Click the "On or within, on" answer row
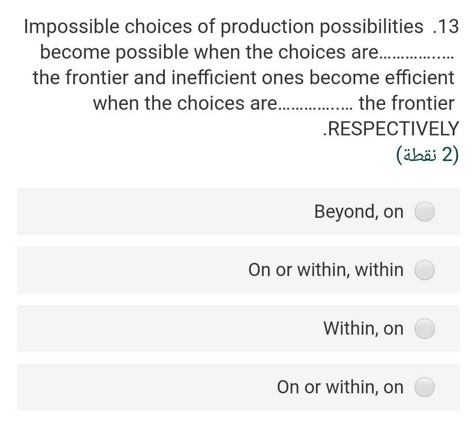 (x=238, y=387)
